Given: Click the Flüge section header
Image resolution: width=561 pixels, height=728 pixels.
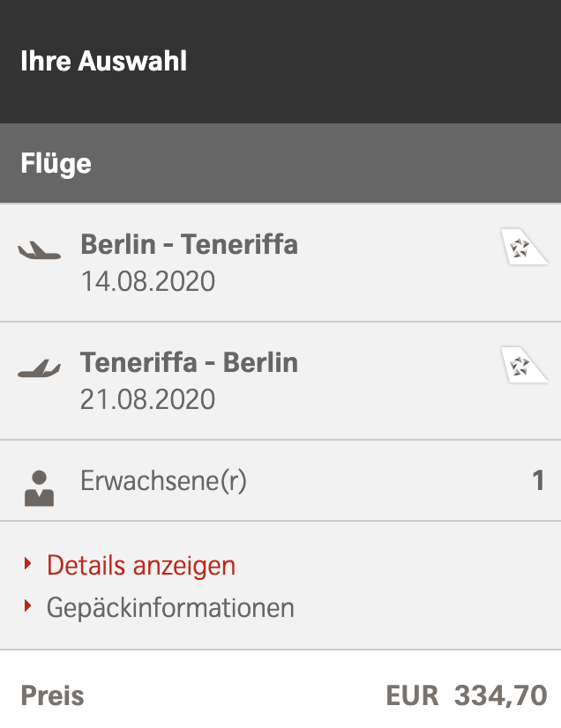Looking at the screenshot, I should pyautogui.click(x=56, y=163).
